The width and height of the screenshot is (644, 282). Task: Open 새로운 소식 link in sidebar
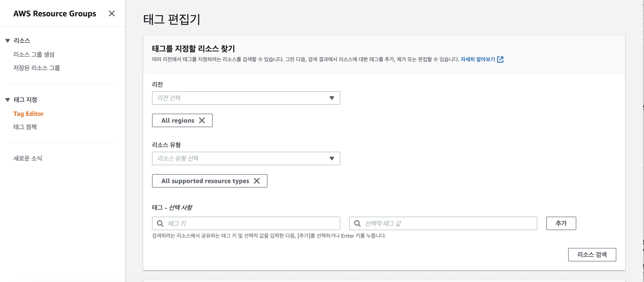tap(28, 158)
